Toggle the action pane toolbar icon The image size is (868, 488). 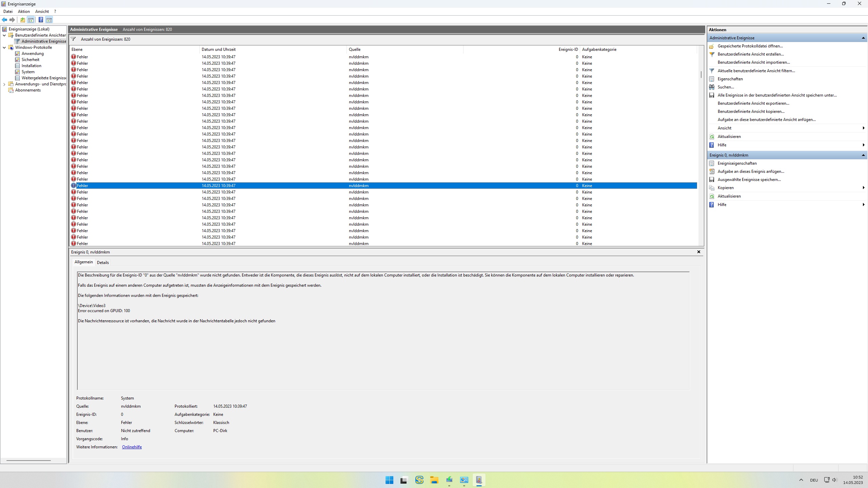(49, 20)
